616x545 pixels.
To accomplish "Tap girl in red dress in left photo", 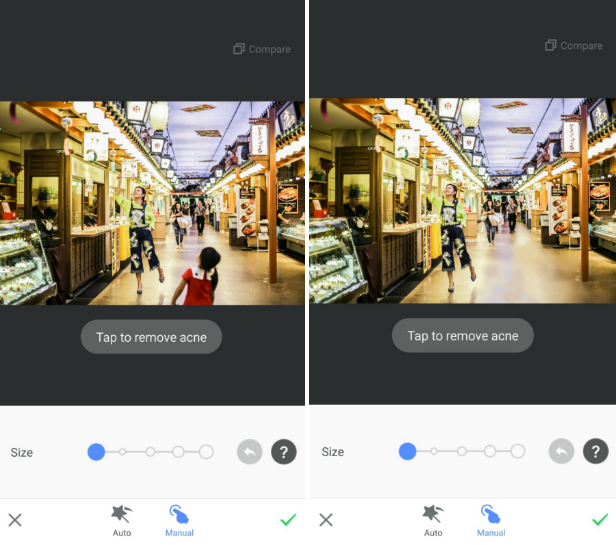I will (x=203, y=280).
